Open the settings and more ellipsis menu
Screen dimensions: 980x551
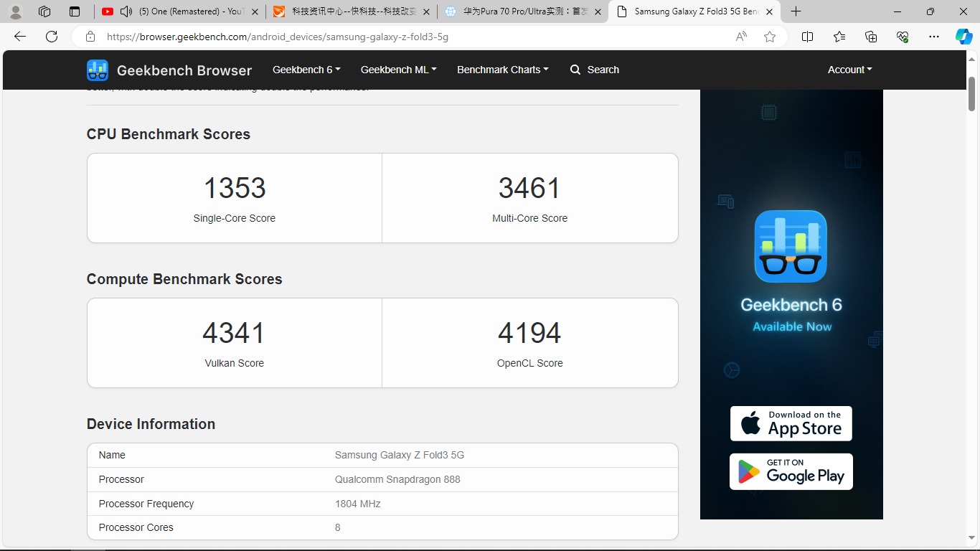pyautogui.click(x=933, y=37)
